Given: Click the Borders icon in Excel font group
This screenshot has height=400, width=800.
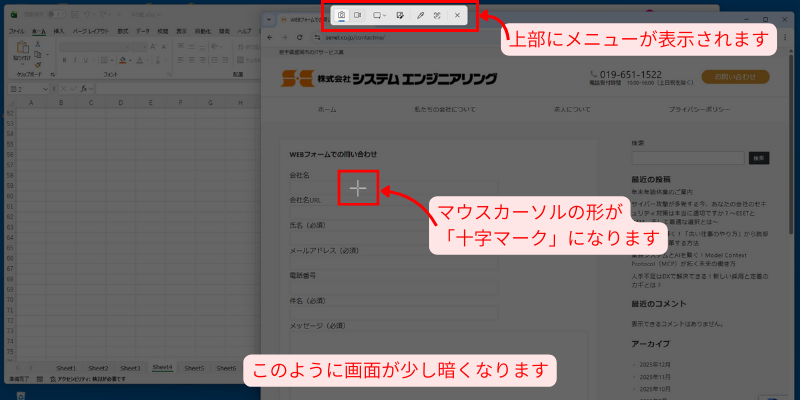Looking at the screenshot, I should click(x=104, y=60).
